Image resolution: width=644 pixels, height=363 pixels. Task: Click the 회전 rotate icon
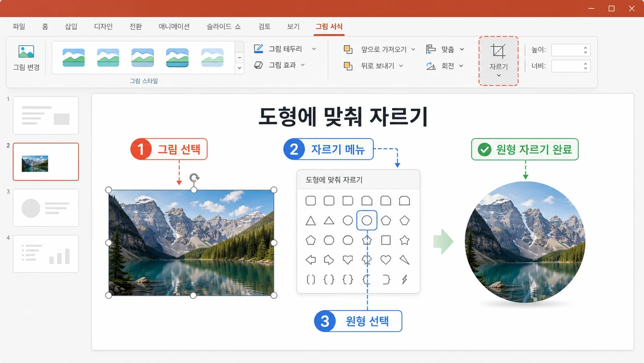(x=431, y=66)
